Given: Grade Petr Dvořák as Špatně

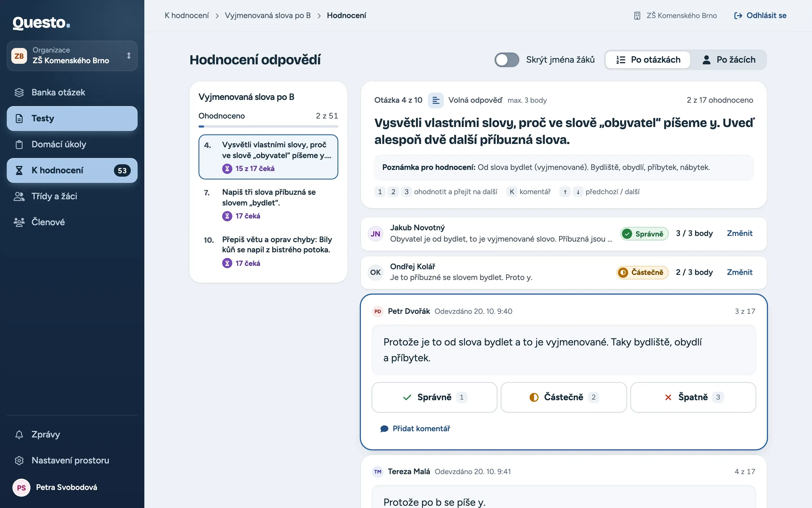Looking at the screenshot, I should [693, 397].
